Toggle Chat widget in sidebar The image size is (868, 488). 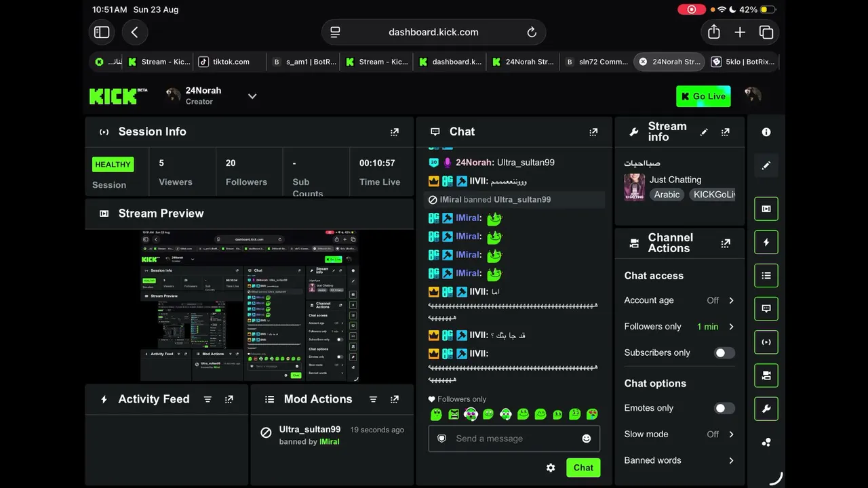click(x=766, y=308)
